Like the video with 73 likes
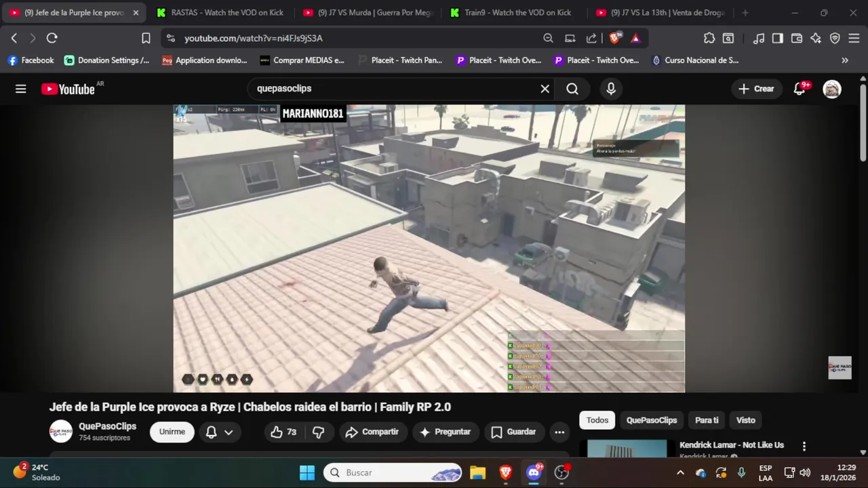 [x=283, y=432]
